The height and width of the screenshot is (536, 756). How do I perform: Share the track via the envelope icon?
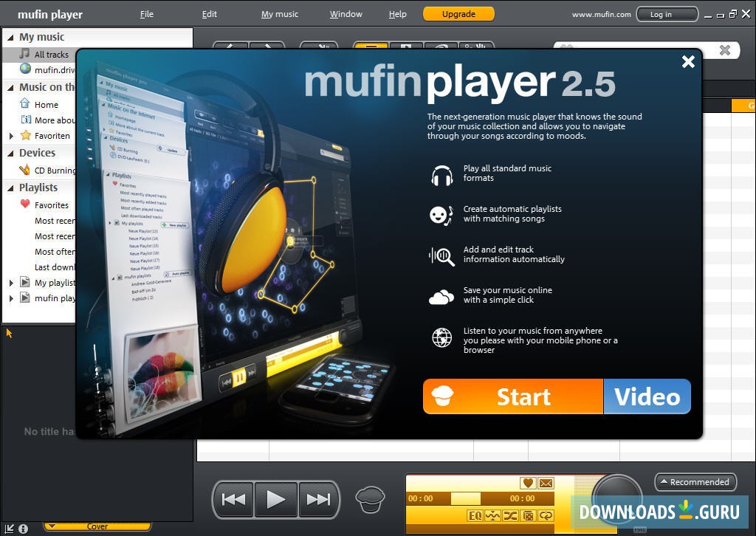[x=546, y=482]
